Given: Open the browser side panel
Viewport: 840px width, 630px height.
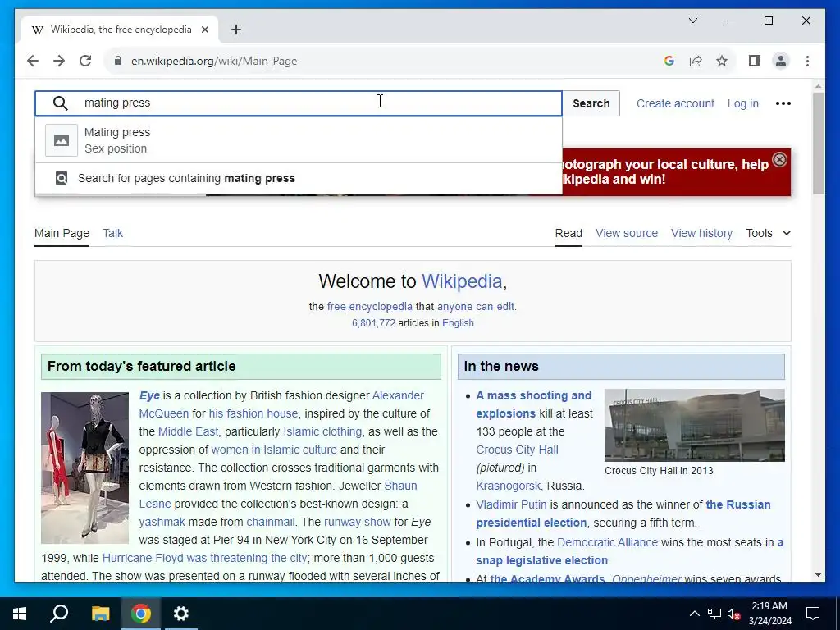Looking at the screenshot, I should coord(755,61).
